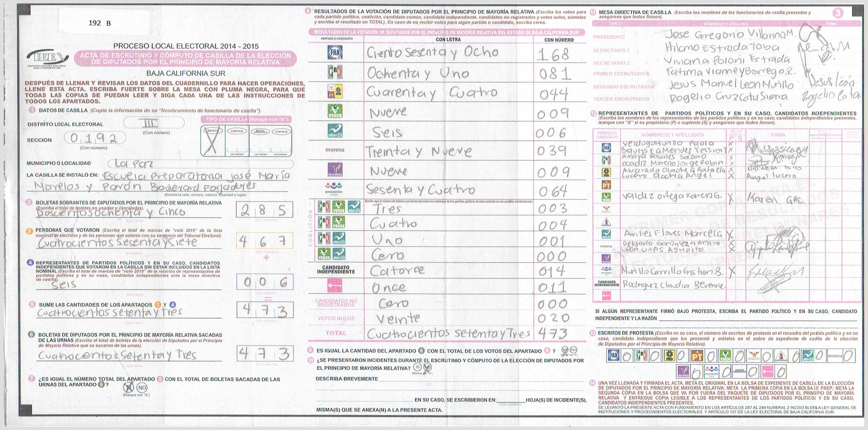This screenshot has height=430, width=868.
Task: Click section 6 boletas sacadas box '473'
Action: click(265, 353)
